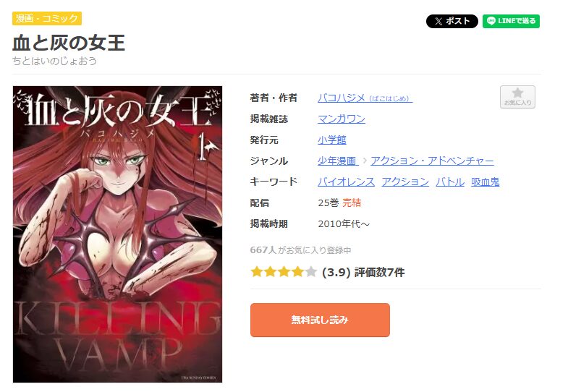Click the 漫画・コミック category tag

(47, 19)
